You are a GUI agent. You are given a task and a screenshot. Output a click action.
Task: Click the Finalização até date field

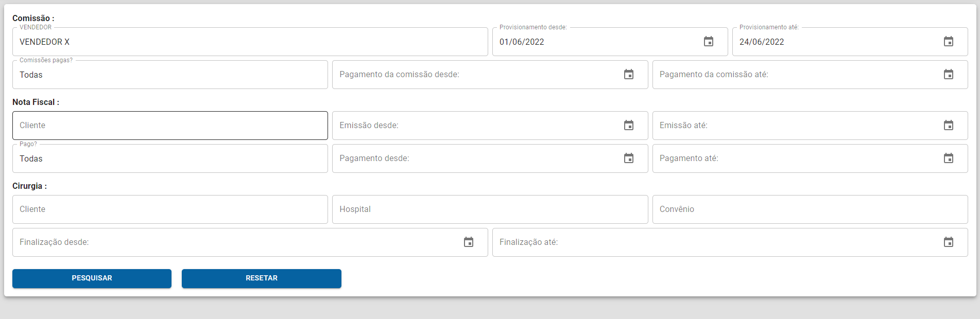tap(730, 242)
